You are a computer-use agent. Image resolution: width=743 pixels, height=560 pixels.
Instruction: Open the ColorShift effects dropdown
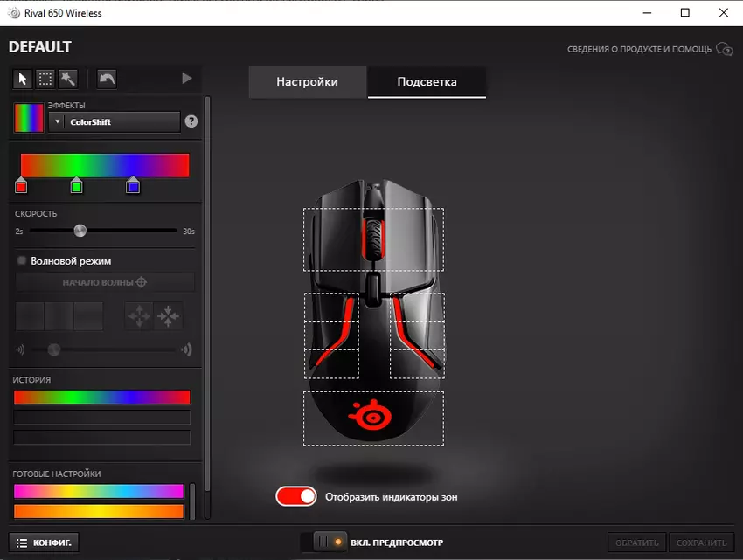[x=115, y=122]
